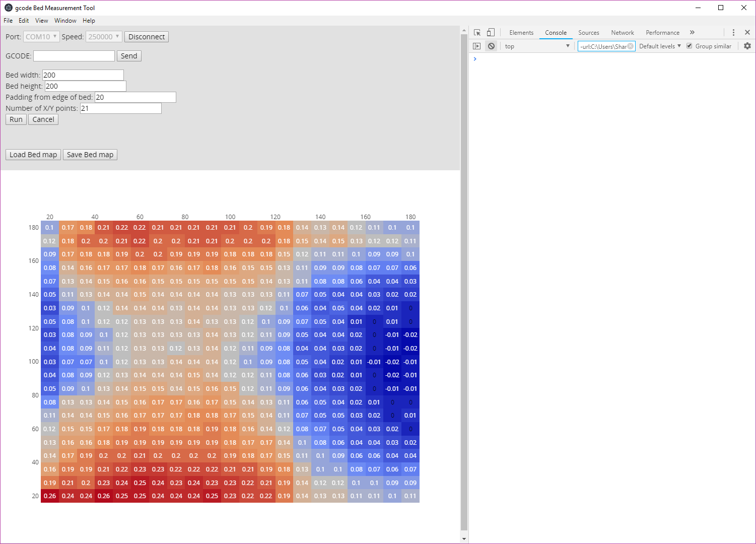The image size is (756, 544).
Task: Close the DevTools panel
Action: pyautogui.click(x=747, y=32)
